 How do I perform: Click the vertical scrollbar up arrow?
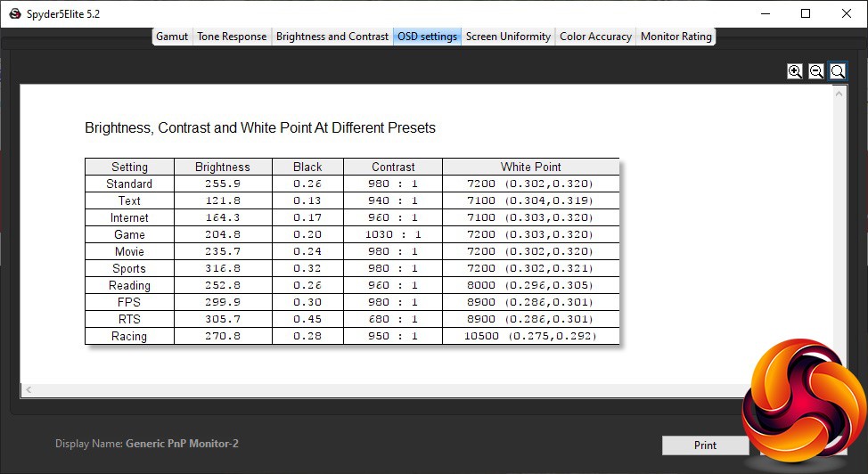pyautogui.click(x=839, y=94)
